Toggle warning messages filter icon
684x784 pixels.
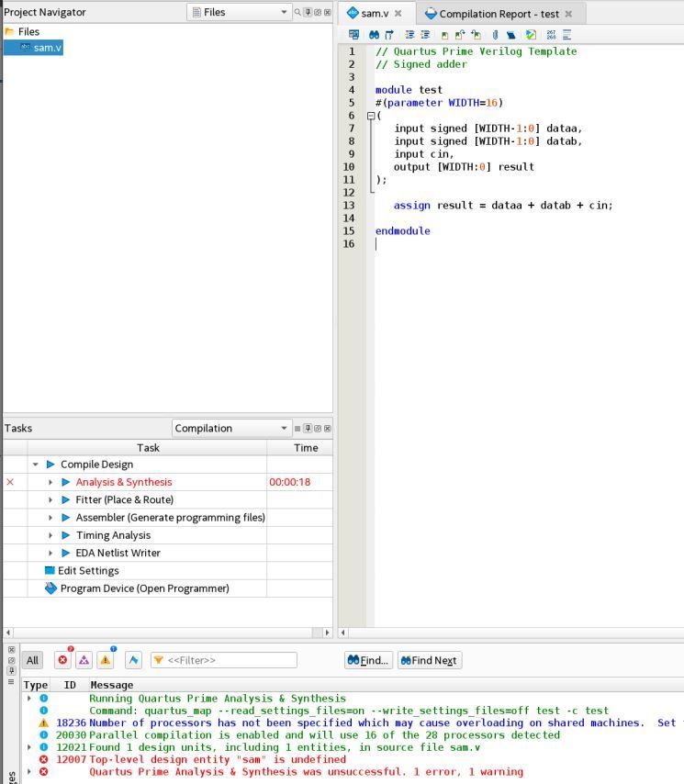[106, 660]
